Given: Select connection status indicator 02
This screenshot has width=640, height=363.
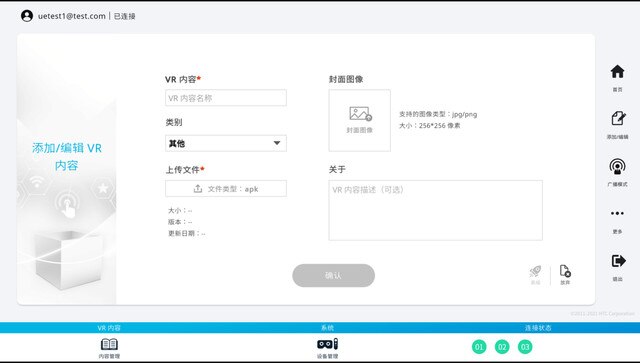Looking at the screenshot, I should click(x=502, y=347).
